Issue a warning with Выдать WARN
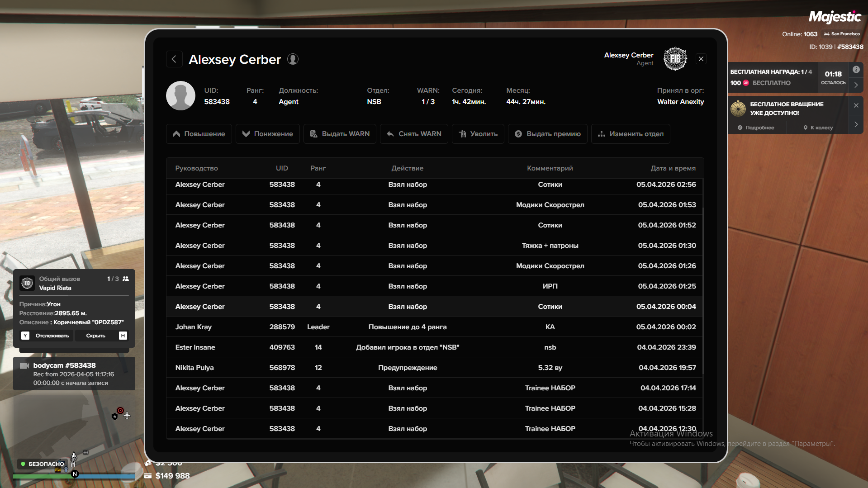 (x=340, y=134)
